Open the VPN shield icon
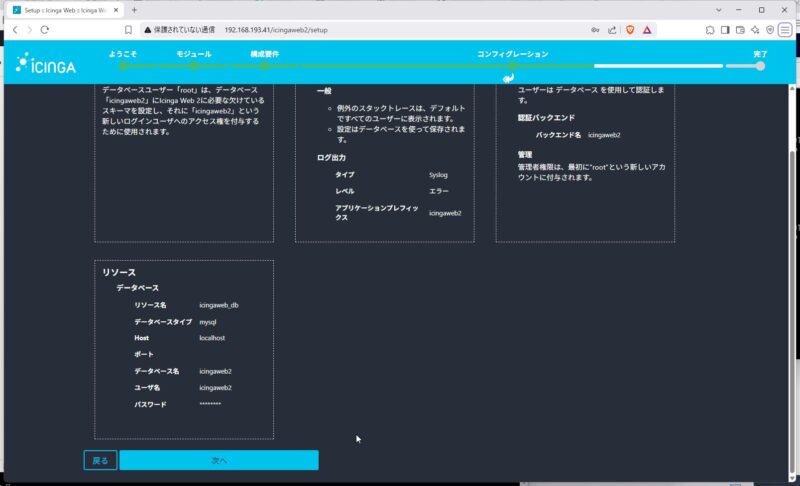The height and width of the screenshot is (486, 800). tap(770, 30)
